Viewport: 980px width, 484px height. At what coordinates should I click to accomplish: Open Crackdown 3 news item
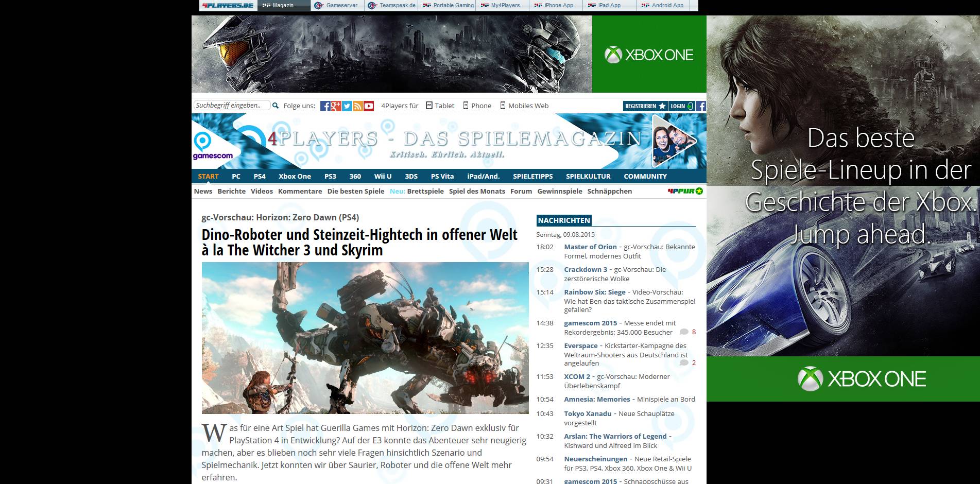pos(586,269)
